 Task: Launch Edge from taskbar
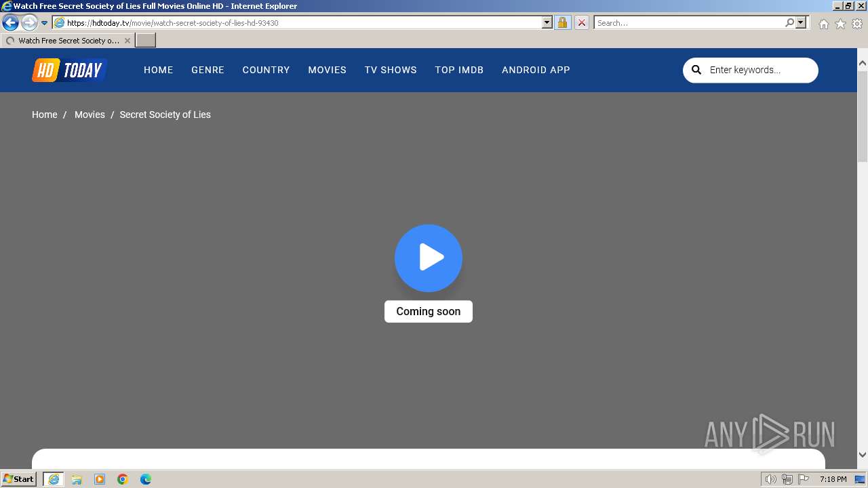146,479
